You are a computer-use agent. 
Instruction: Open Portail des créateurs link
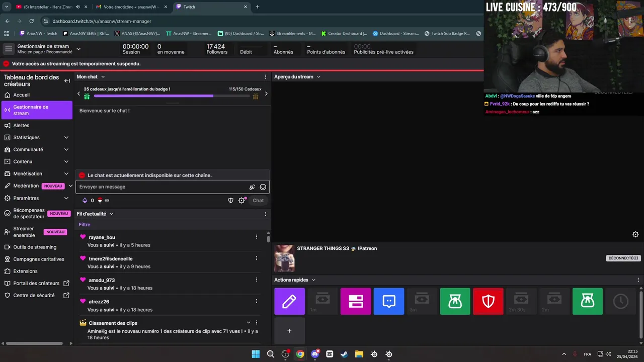coord(37,283)
